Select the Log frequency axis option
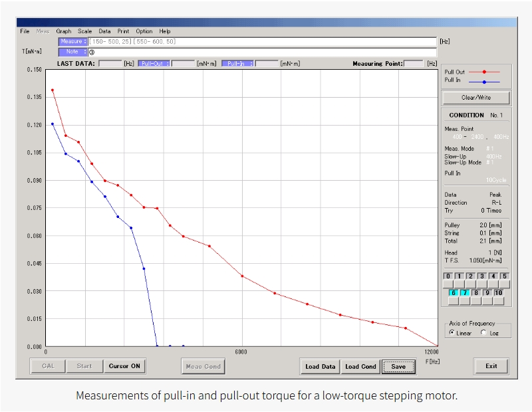The width and height of the screenshot is (532, 412). (x=483, y=333)
